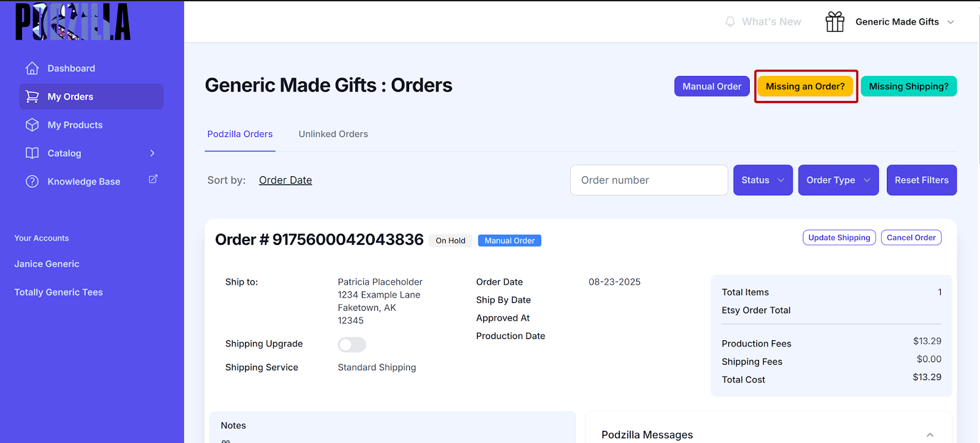980x443 pixels.
Task: Click the My Orders cart icon
Action: 32,97
